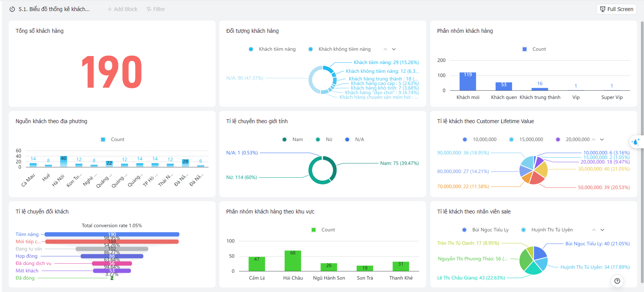644x292 pixels.
Task: Click the Hợp đồng funnel bar 88
Action: [112, 256]
